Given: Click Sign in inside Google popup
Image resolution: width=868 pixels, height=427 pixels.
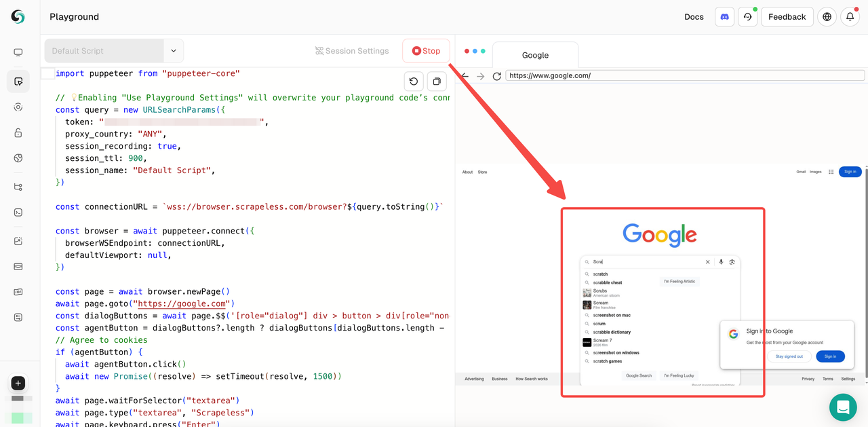Looking at the screenshot, I should 830,356.
